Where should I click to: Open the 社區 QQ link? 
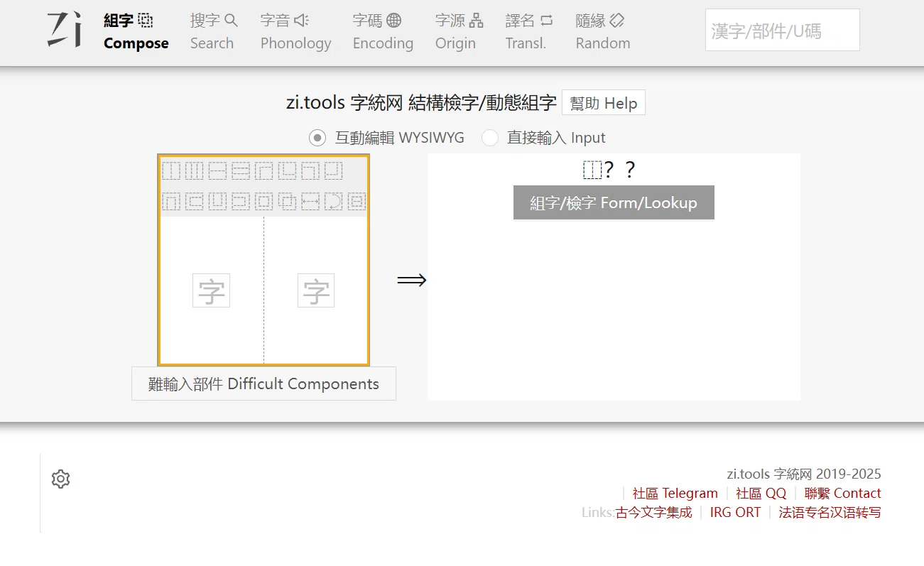pos(761,493)
